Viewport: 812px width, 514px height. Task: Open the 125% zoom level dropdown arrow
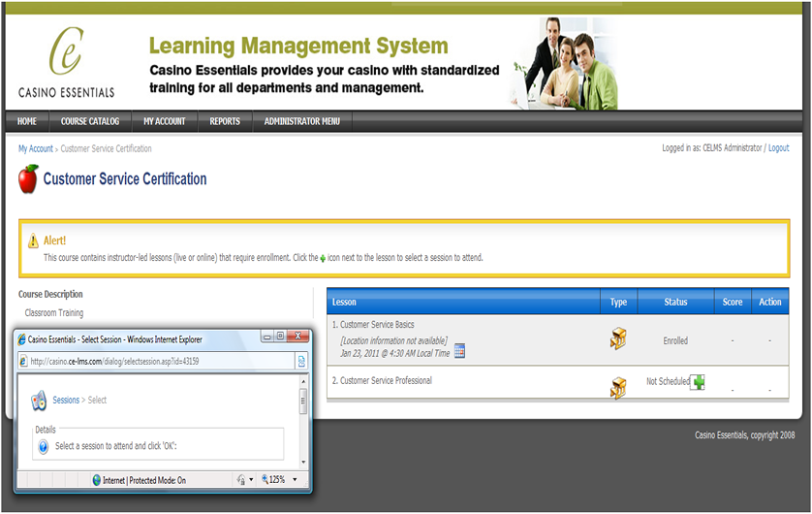click(x=296, y=480)
